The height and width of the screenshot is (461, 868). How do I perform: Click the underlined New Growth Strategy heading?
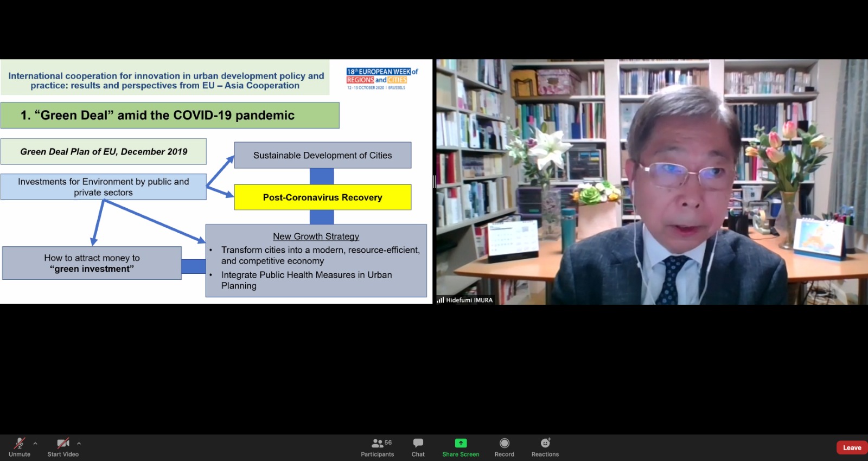coord(316,236)
